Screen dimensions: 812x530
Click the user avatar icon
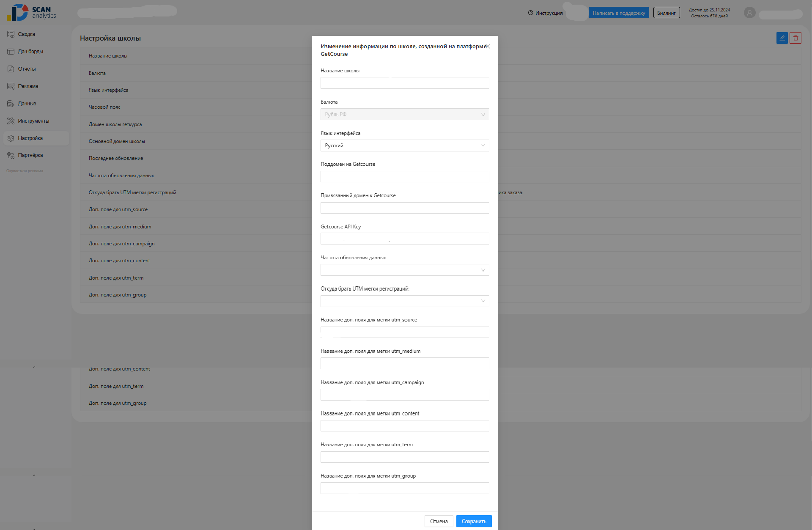[x=750, y=13]
